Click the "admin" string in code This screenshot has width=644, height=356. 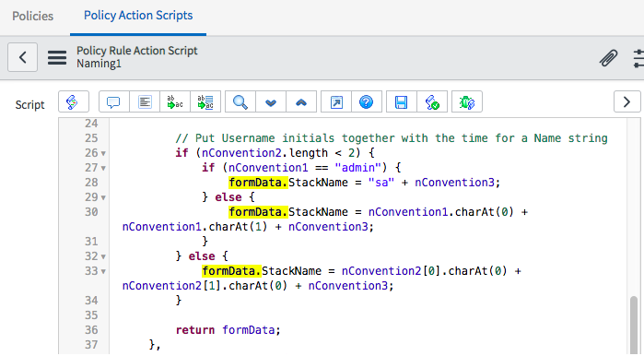358,168
